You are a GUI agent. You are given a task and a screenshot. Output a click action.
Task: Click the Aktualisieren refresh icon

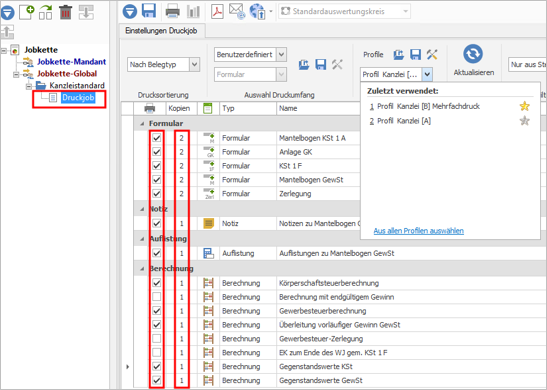pos(473,54)
